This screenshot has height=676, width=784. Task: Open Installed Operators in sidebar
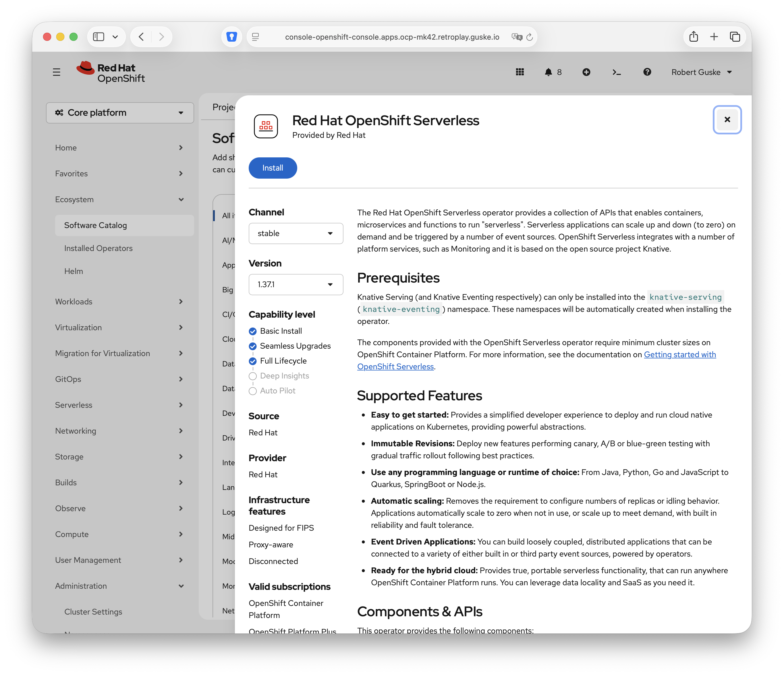(x=99, y=248)
